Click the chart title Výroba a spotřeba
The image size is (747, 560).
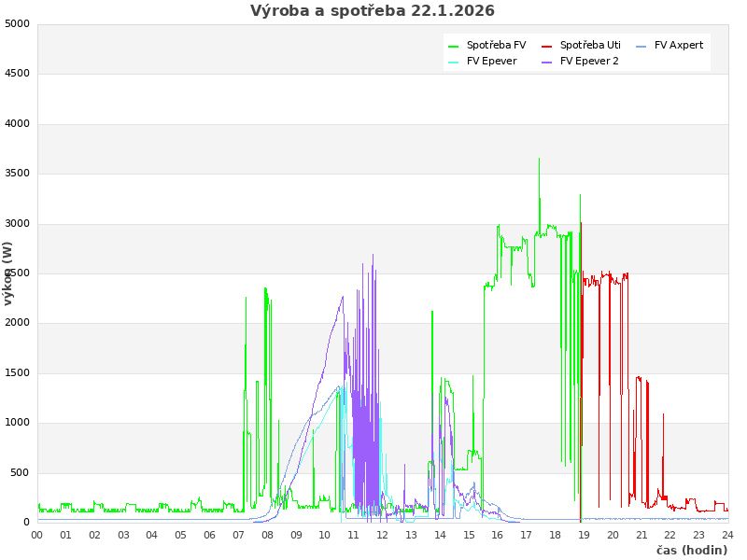click(x=373, y=11)
